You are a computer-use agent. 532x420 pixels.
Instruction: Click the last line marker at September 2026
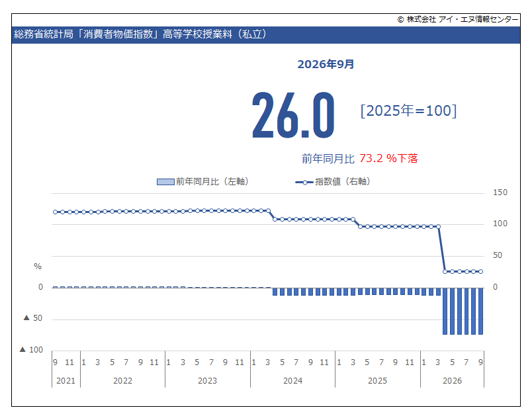click(480, 271)
